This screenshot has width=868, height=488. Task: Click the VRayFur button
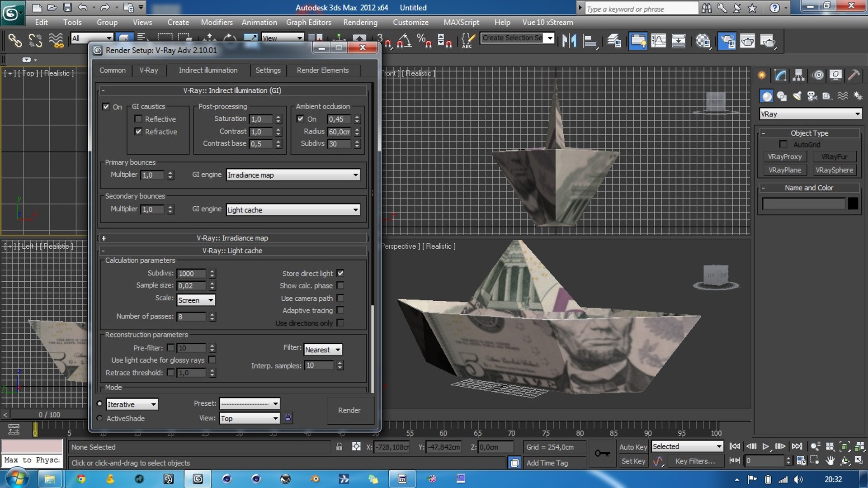coord(835,156)
